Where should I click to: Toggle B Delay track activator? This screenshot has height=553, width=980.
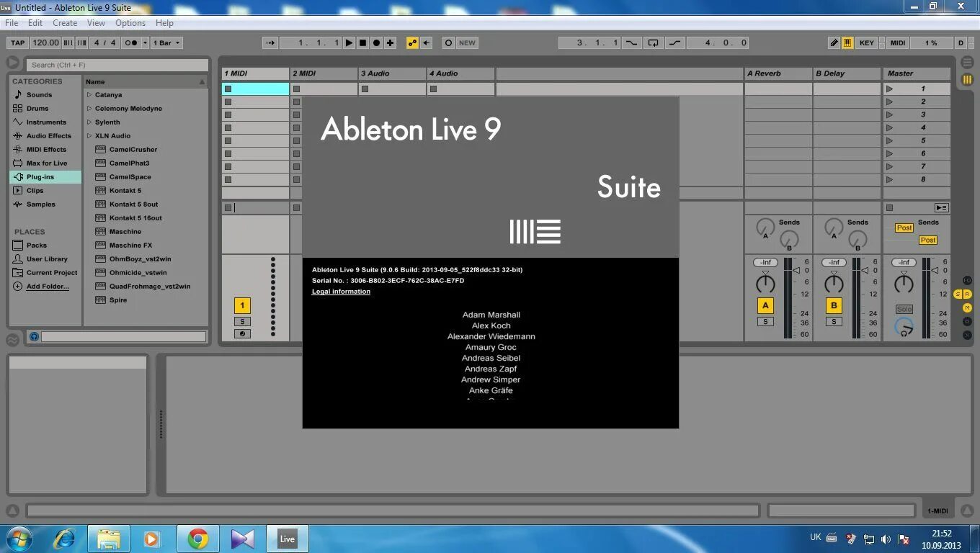click(834, 305)
